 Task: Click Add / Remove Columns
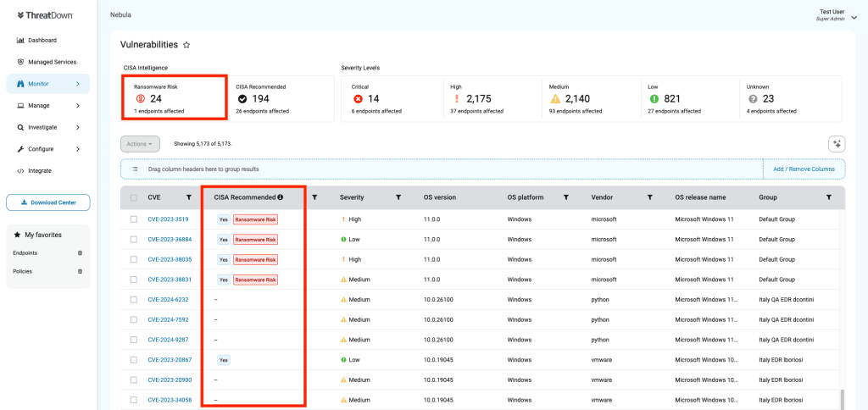click(804, 169)
